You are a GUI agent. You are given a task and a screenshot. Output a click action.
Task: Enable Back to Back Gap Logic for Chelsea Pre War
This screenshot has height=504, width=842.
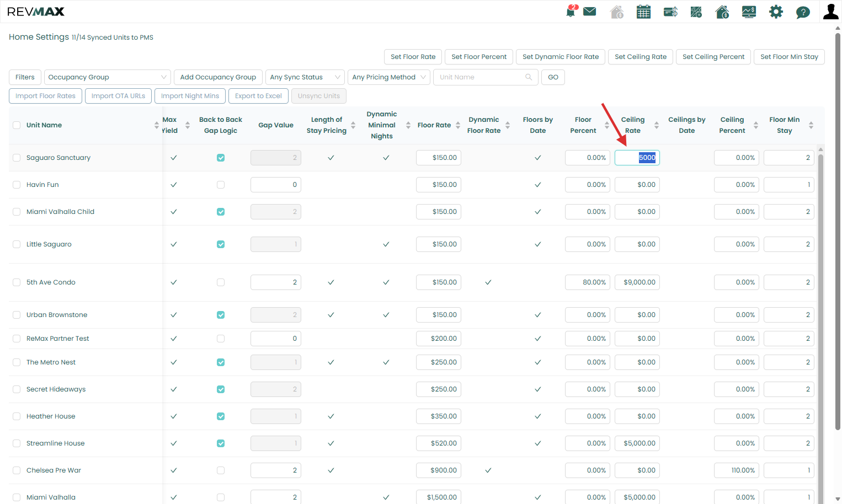click(x=221, y=470)
